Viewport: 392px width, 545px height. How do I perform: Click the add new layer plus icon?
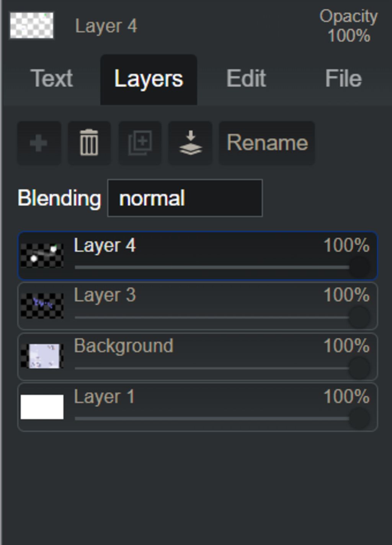click(x=39, y=143)
